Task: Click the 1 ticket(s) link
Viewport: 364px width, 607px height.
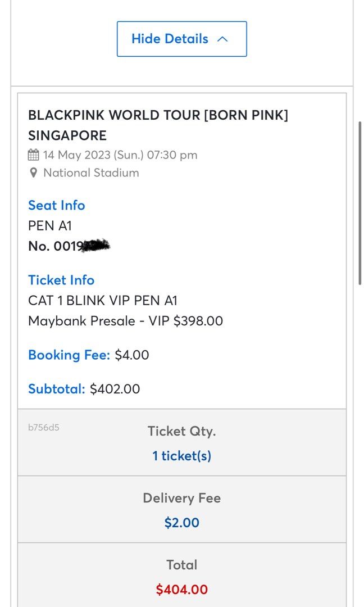Action: 181,456
